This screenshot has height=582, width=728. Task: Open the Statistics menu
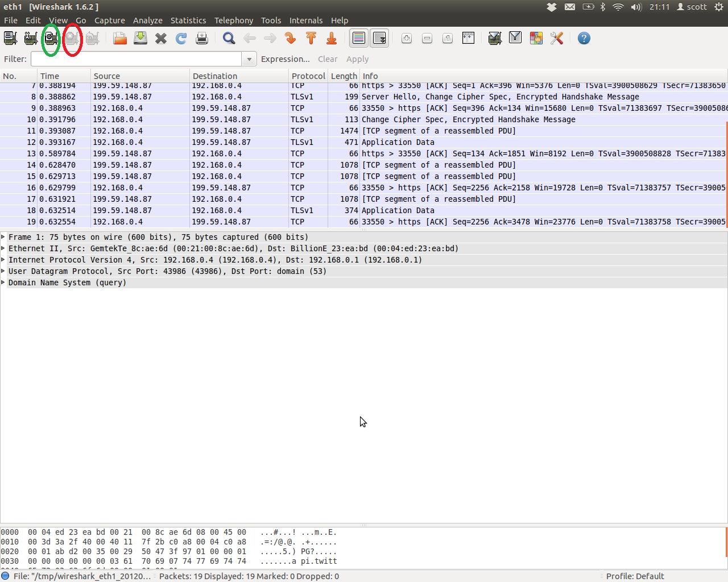click(188, 20)
